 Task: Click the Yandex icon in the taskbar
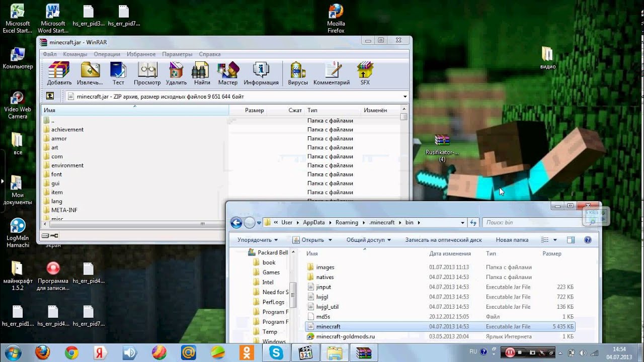pyautogui.click(x=101, y=353)
